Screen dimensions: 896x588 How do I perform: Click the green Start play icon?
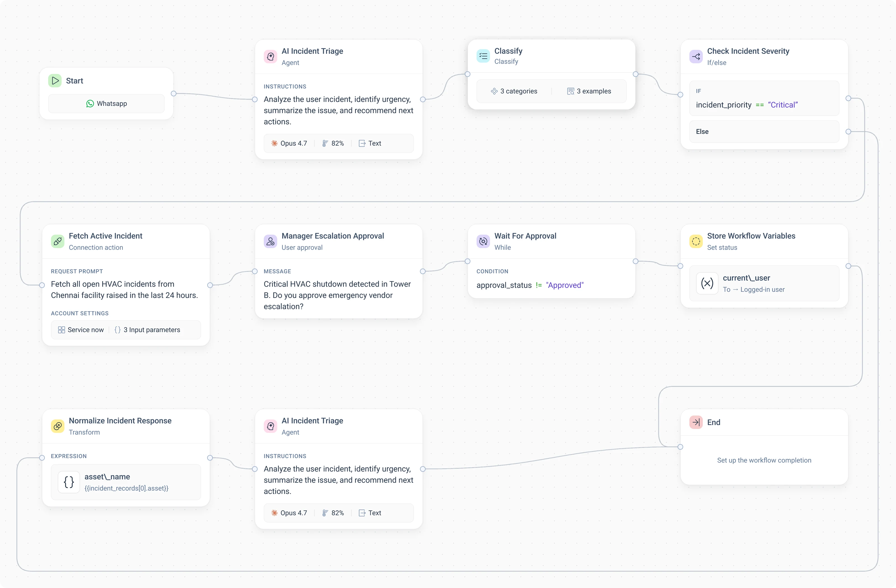pos(55,81)
